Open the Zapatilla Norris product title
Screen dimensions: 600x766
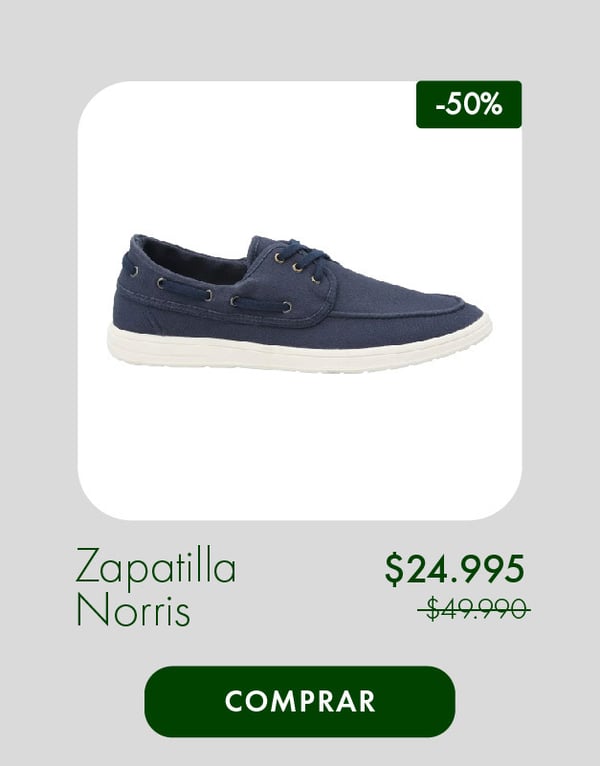tap(156, 587)
